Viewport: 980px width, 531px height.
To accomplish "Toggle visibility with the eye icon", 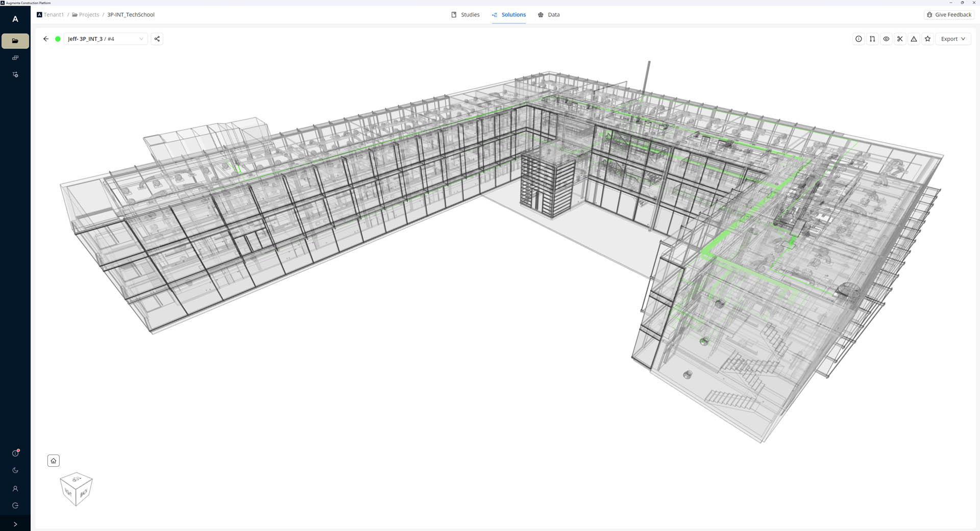I will pyautogui.click(x=886, y=39).
